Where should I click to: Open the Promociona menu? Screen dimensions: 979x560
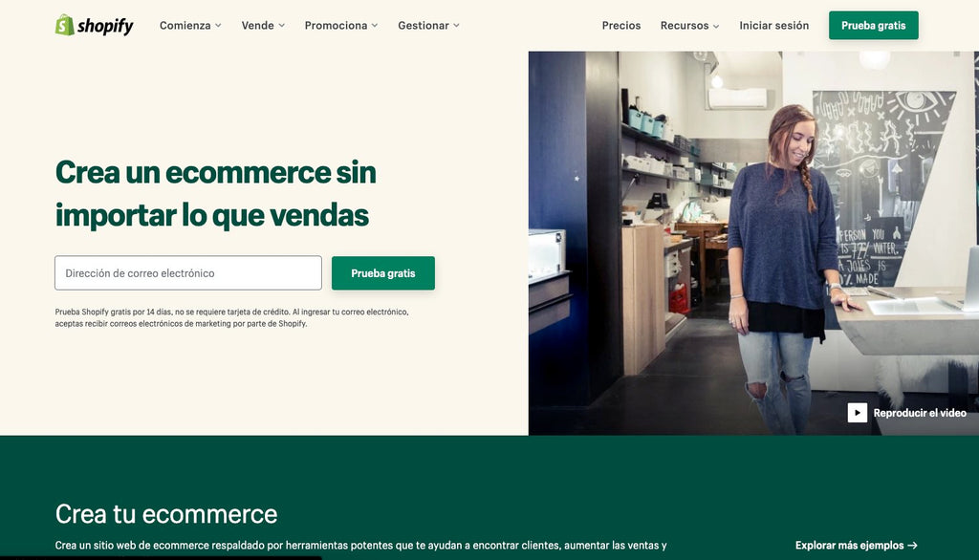336,26
